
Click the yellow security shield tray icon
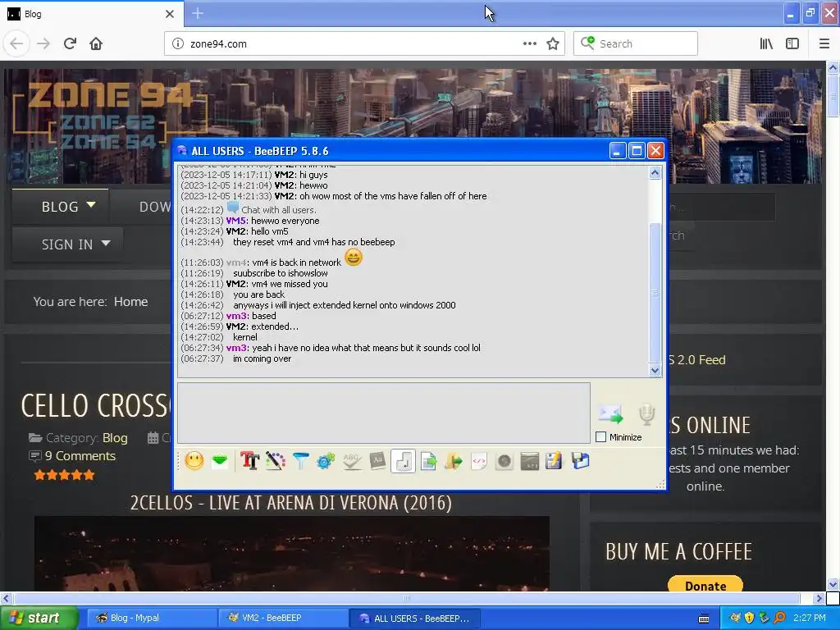pyautogui.click(x=749, y=618)
